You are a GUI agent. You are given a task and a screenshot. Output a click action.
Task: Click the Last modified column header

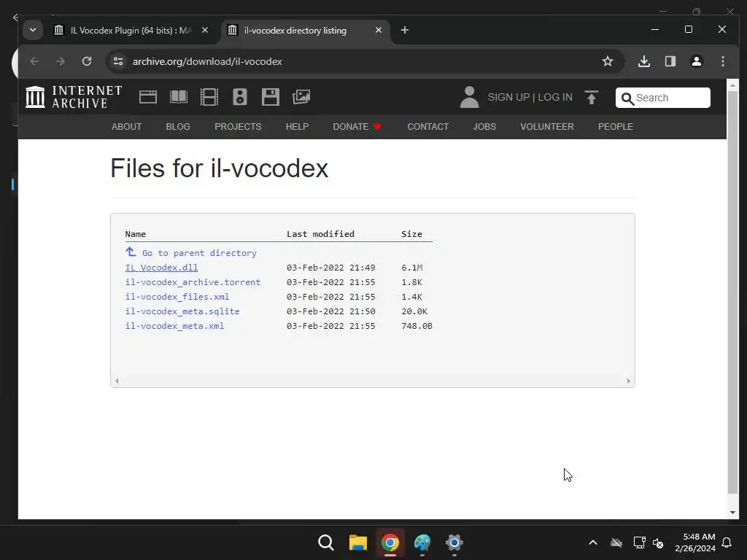[x=321, y=234]
